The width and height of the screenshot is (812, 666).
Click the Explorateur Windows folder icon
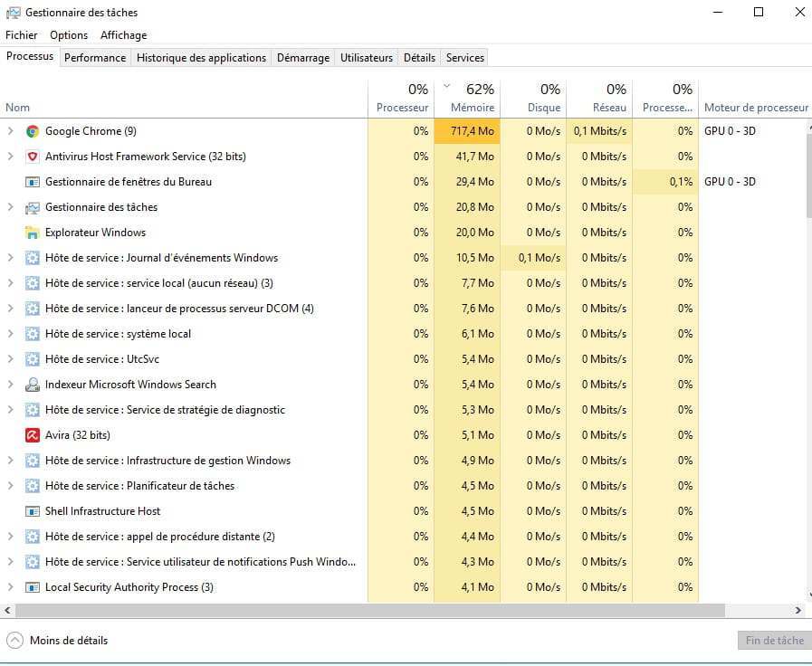point(32,233)
